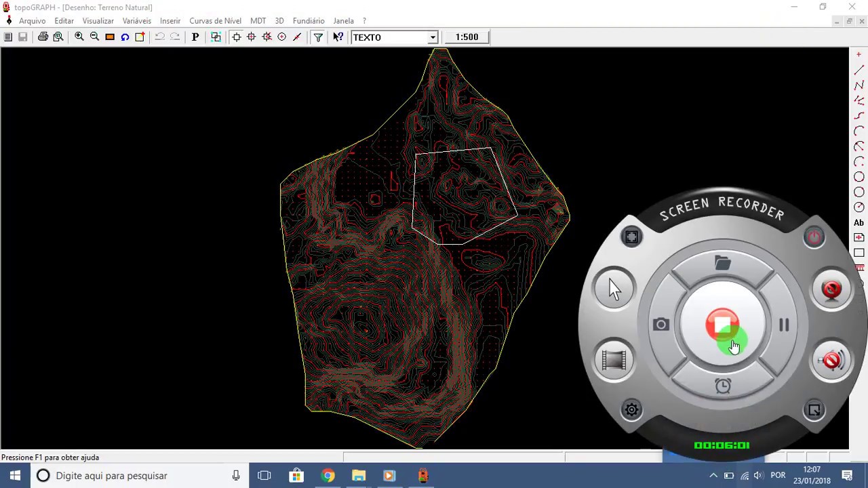This screenshot has width=868, height=488.
Task: Toggle audio mute in Screen Recorder
Action: click(831, 360)
